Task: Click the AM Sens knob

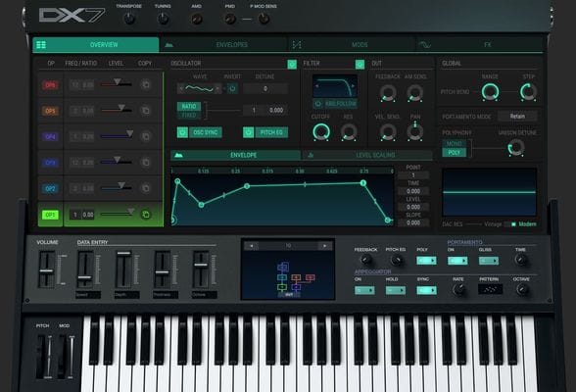Action: point(415,92)
